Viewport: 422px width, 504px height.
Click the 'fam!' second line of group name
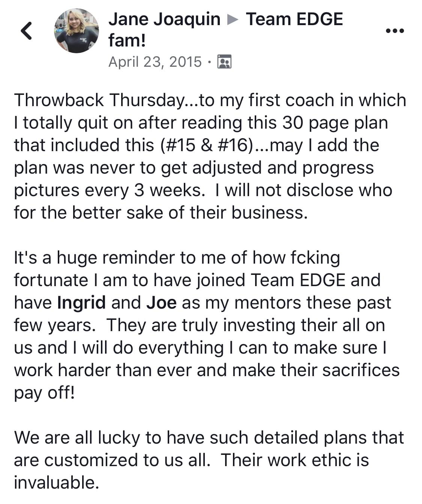click(x=127, y=40)
